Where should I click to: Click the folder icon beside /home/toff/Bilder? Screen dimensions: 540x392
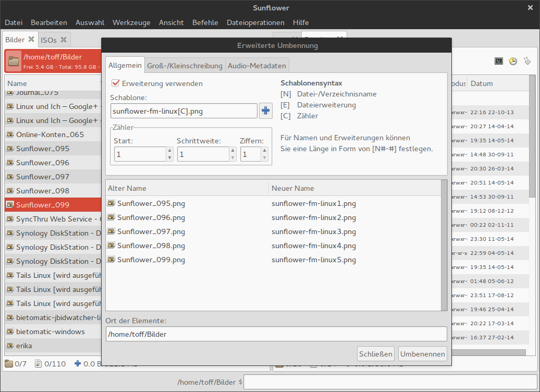[14, 61]
